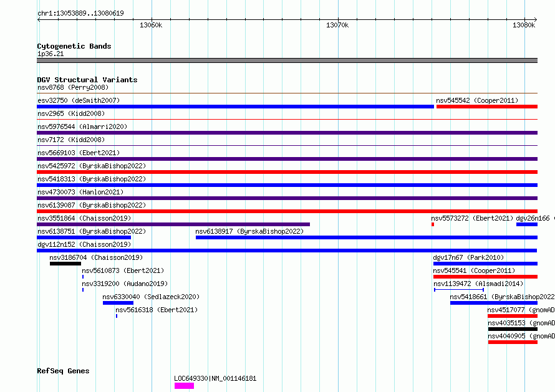
Task: Click the esv32750 (deSmith2007) text label
Action: click(79, 100)
